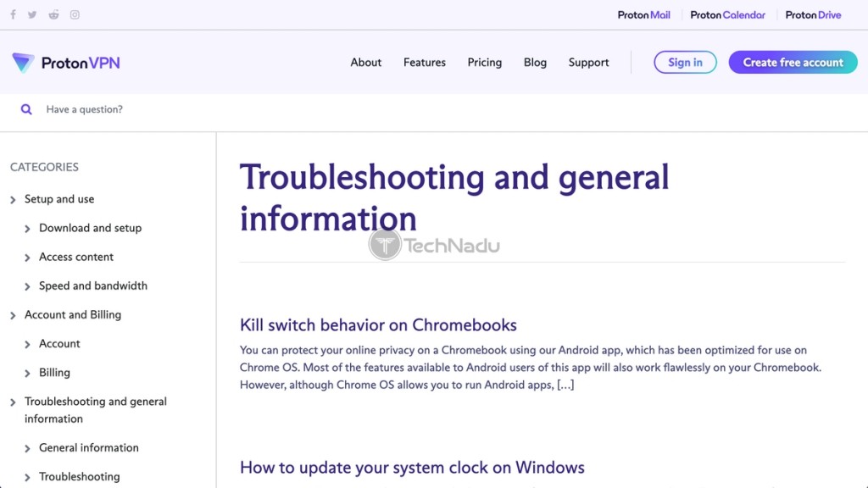Select the Troubleshooting subcategory

[79, 476]
